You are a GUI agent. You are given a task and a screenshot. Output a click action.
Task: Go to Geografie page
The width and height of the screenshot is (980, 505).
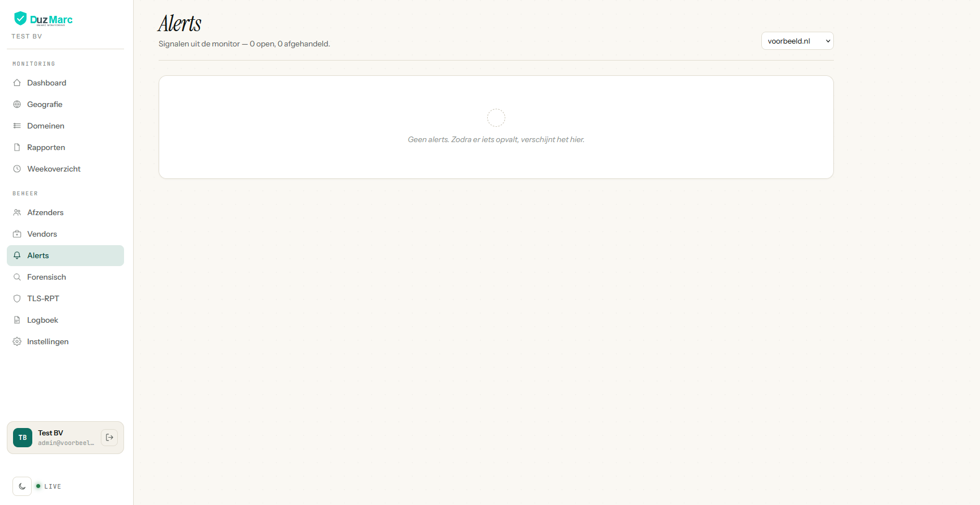coord(65,104)
